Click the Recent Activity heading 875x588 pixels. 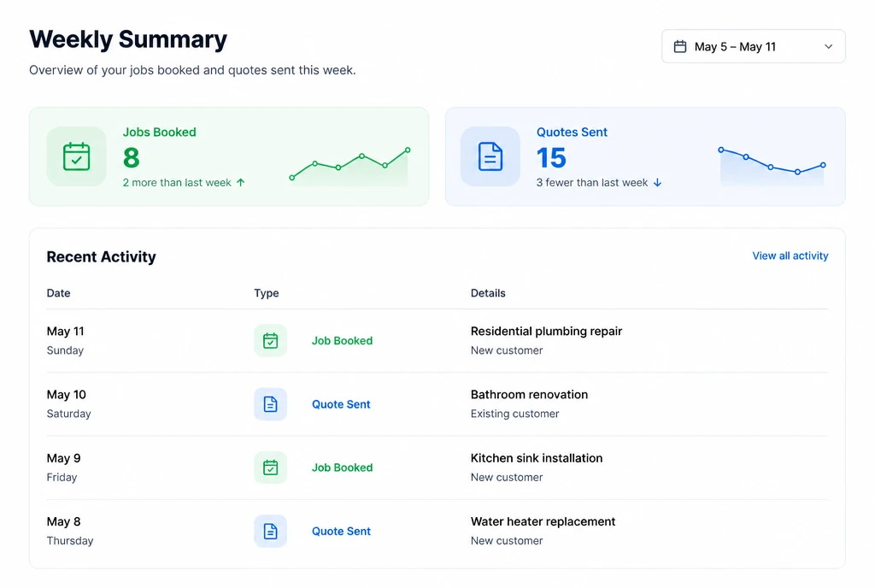(x=101, y=256)
